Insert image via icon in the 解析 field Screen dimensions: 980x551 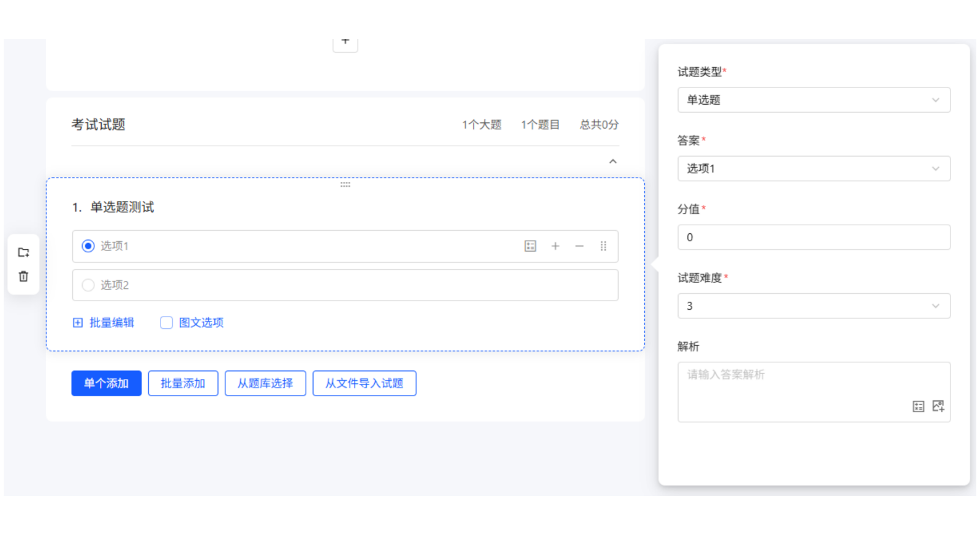[x=937, y=406]
